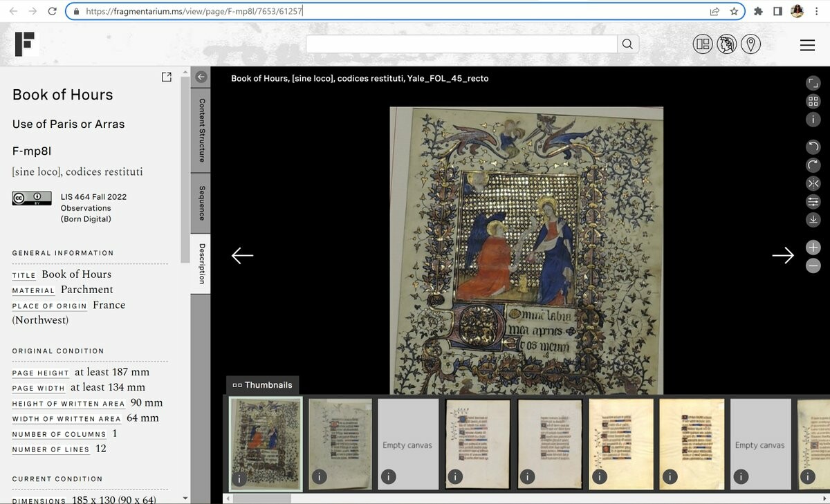The image size is (830, 504).
Task: Toggle the Thumbnails strip
Action: tap(262, 385)
